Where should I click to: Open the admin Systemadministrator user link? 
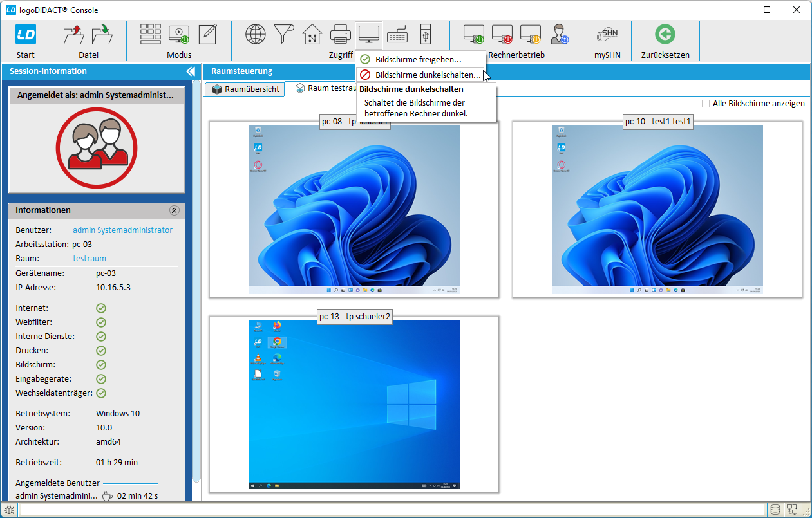pyautogui.click(x=123, y=230)
